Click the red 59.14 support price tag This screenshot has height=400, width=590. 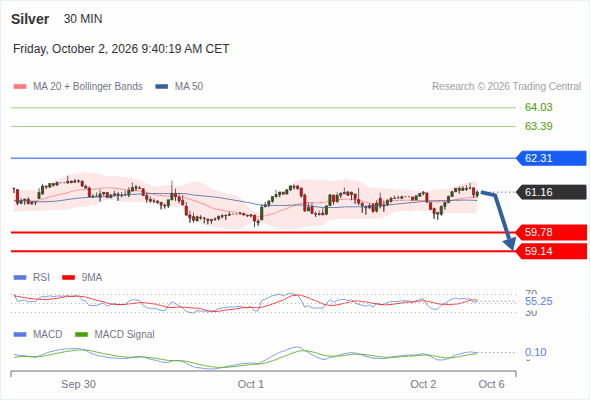coord(551,251)
